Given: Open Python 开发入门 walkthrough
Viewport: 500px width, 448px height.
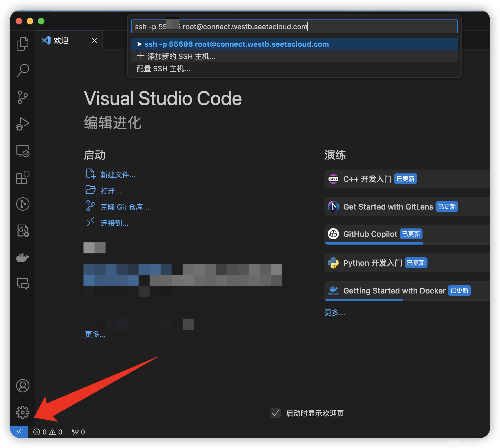Looking at the screenshot, I should click(x=407, y=263).
